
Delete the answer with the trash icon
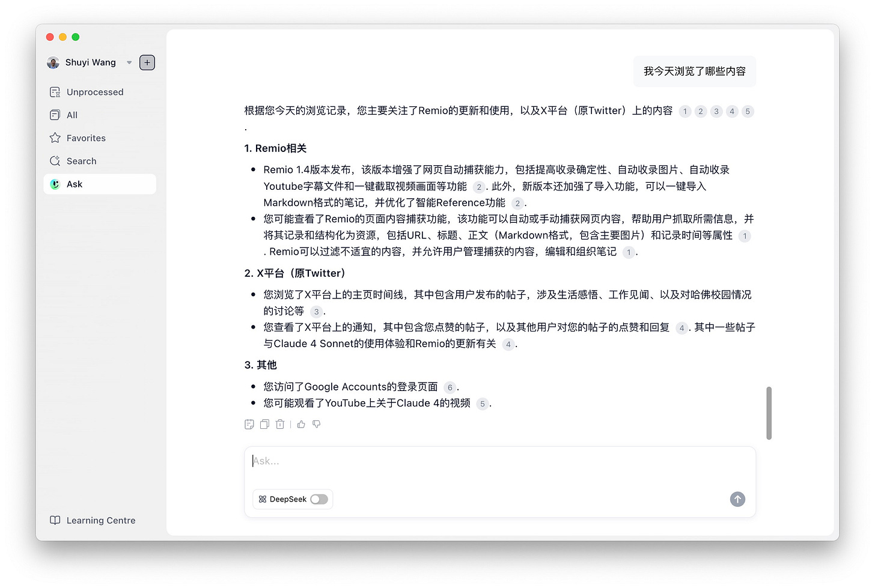point(280,424)
